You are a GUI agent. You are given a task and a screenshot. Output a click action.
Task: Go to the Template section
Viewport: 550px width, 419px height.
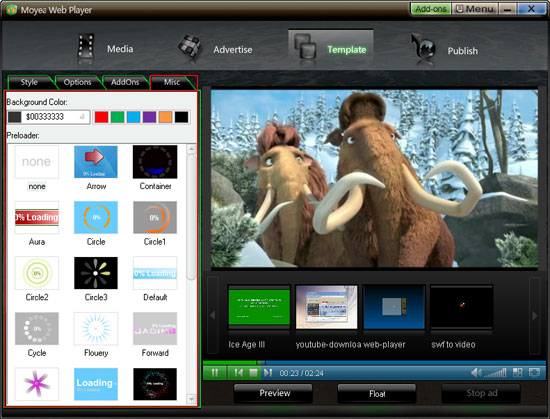click(x=330, y=49)
